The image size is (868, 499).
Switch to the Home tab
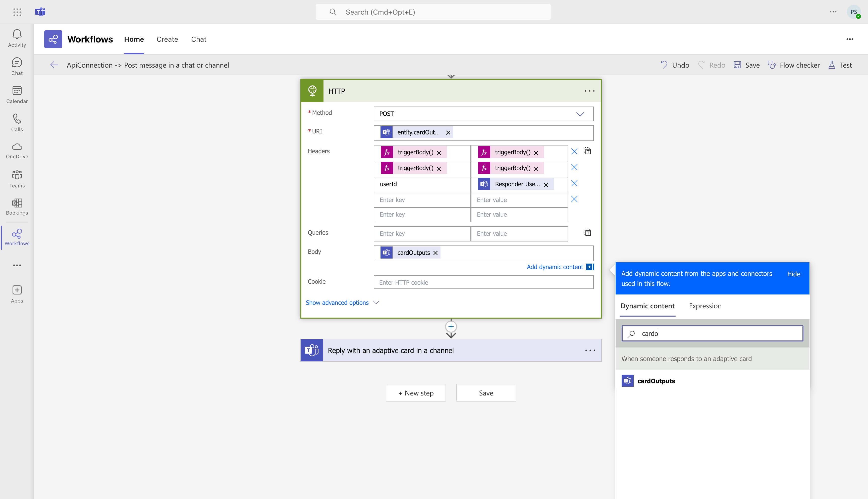134,39
